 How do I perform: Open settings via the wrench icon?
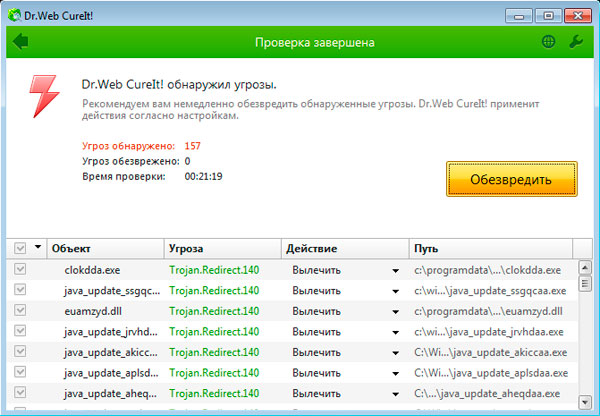[x=575, y=42]
